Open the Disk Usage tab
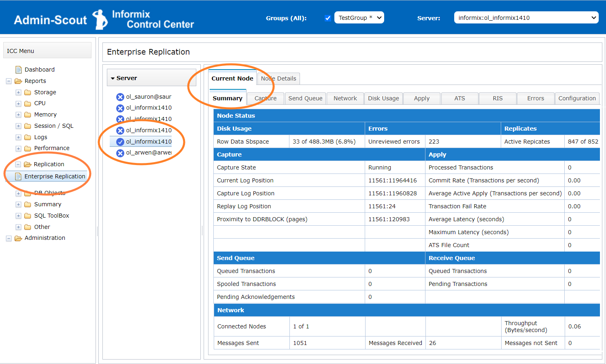 click(383, 98)
